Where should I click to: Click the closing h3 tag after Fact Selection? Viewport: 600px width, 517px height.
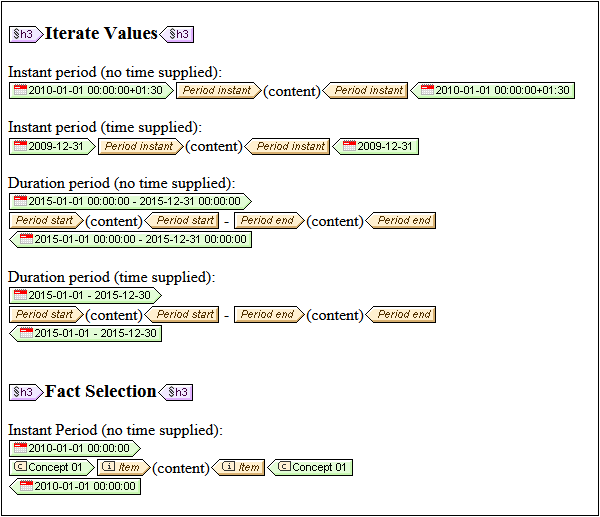coord(177,392)
